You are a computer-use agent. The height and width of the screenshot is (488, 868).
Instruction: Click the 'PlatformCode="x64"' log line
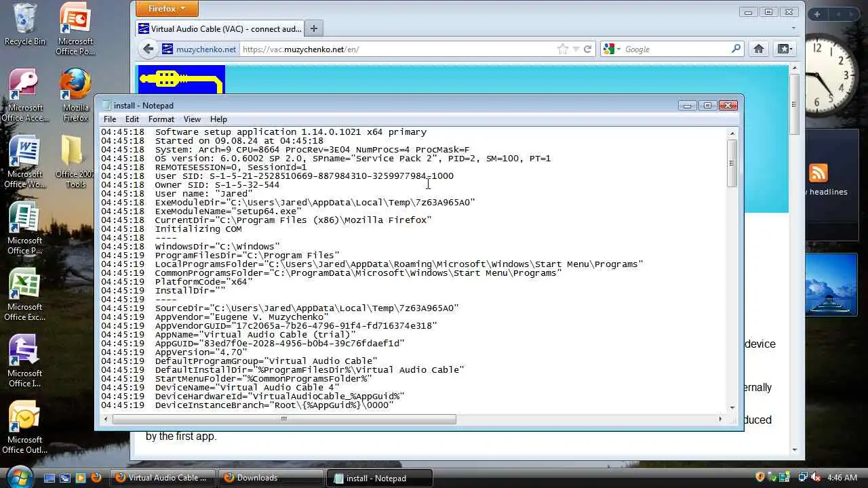(x=203, y=282)
